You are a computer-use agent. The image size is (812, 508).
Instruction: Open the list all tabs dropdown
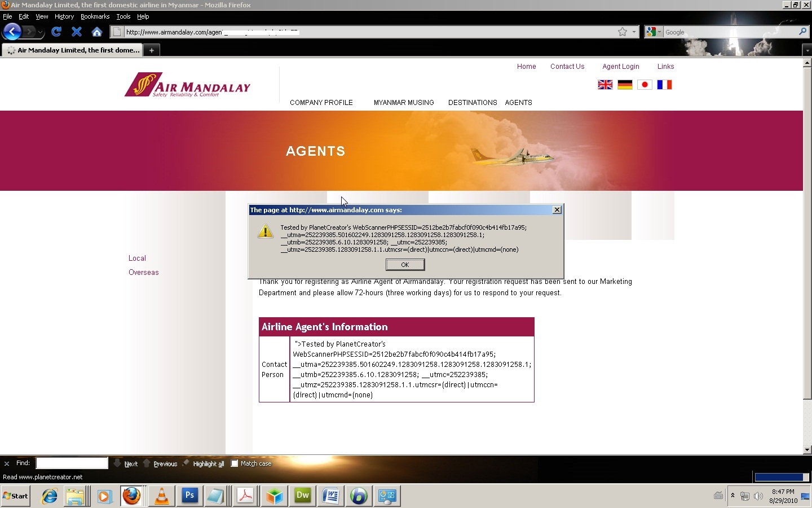(807, 50)
